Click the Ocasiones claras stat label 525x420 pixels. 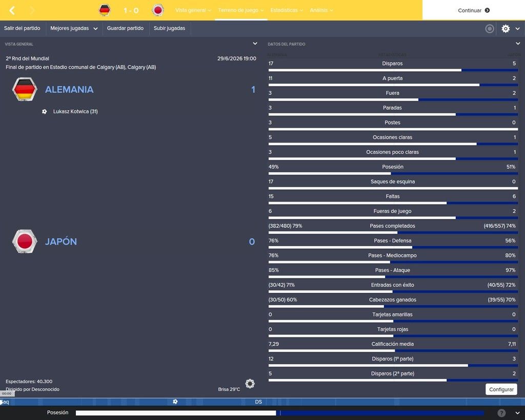coord(392,137)
